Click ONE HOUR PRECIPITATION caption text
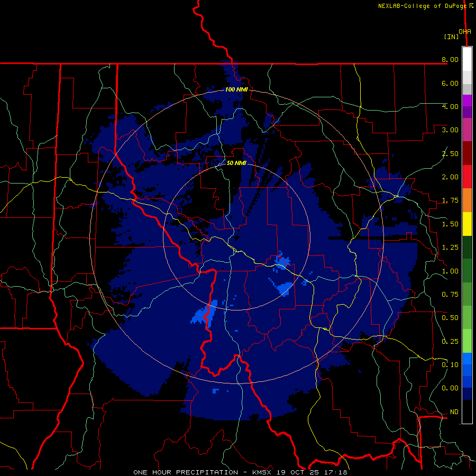The width and height of the screenshot is (476, 476). 186,472
